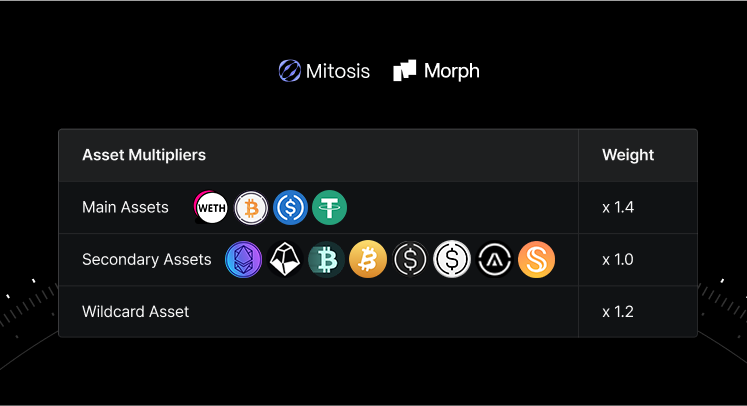Select the white faceted crystal token icon

point(285,260)
